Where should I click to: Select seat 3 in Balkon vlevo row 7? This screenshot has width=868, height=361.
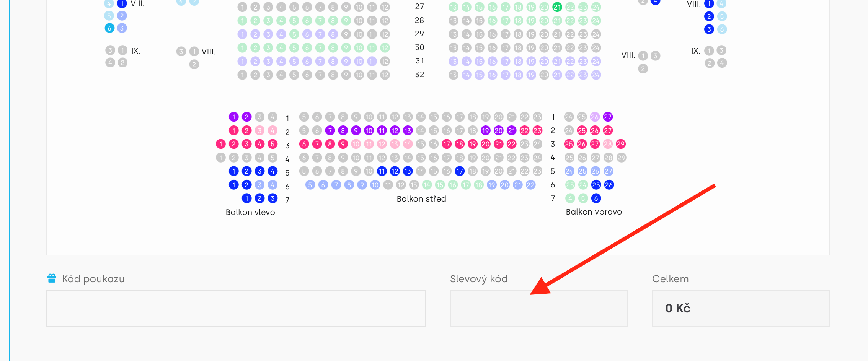[x=272, y=198]
